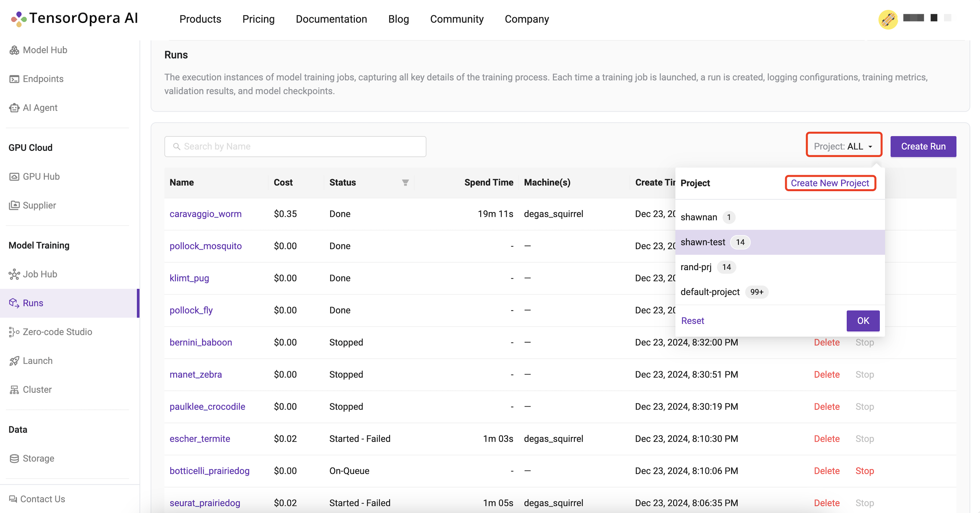Confirm project filter with OK button
This screenshot has width=980, height=513.
coord(862,321)
